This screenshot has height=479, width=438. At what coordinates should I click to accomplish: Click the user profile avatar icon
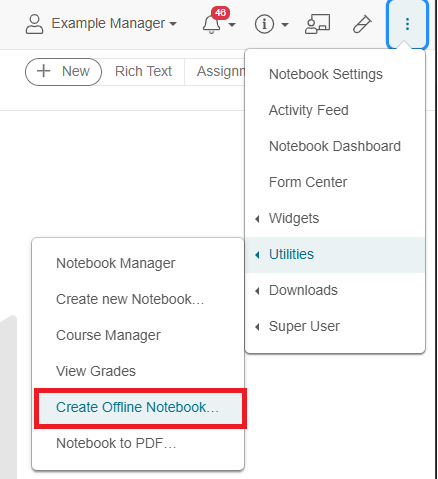point(34,24)
